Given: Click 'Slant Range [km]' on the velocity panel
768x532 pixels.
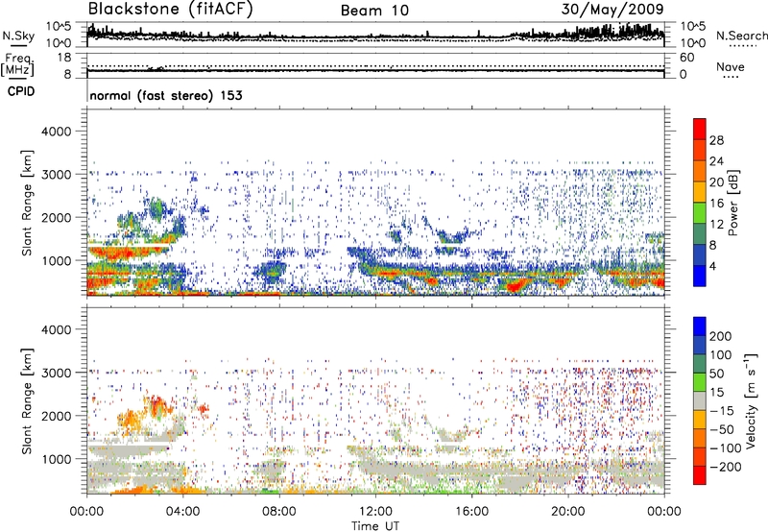Looking at the screenshot, I should pos(27,400).
